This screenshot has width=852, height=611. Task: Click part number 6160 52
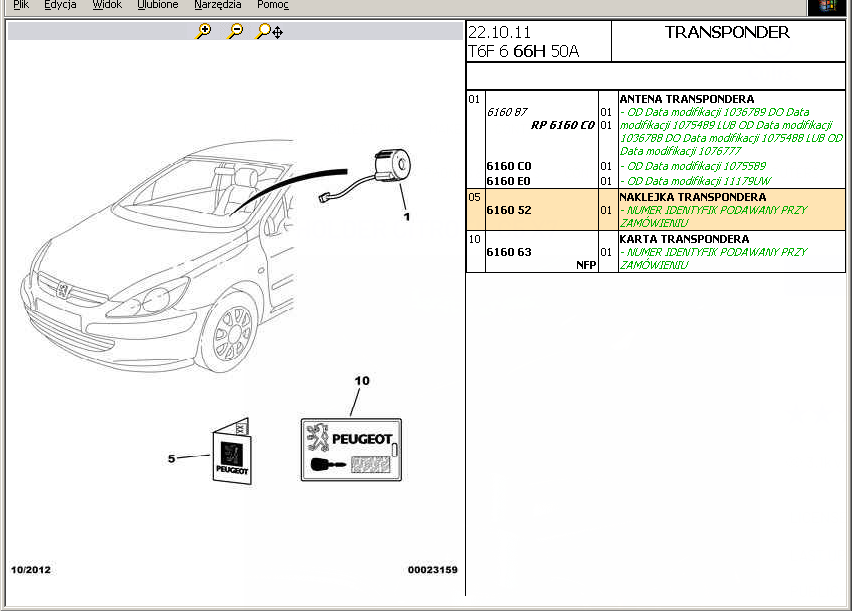(x=508, y=211)
